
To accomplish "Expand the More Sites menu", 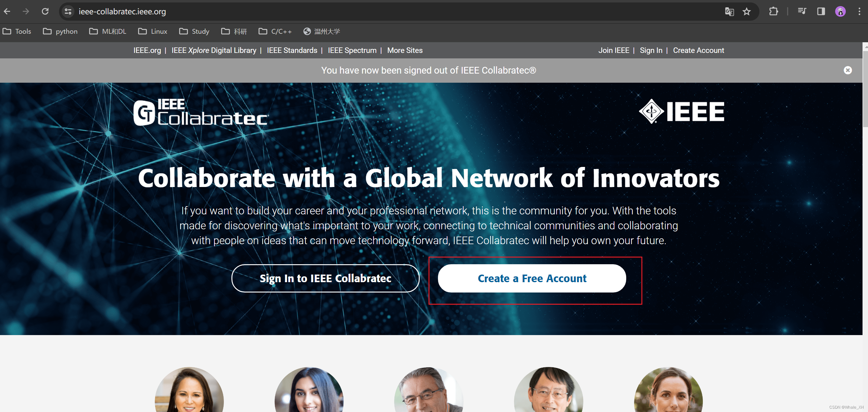I will pyautogui.click(x=405, y=50).
